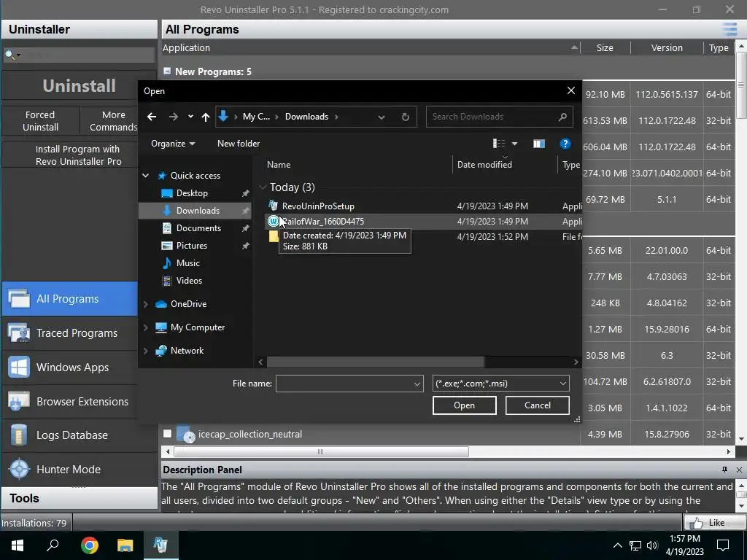Select Documents in the navigation pane
Image resolution: width=747 pixels, height=560 pixels.
pyautogui.click(x=198, y=228)
